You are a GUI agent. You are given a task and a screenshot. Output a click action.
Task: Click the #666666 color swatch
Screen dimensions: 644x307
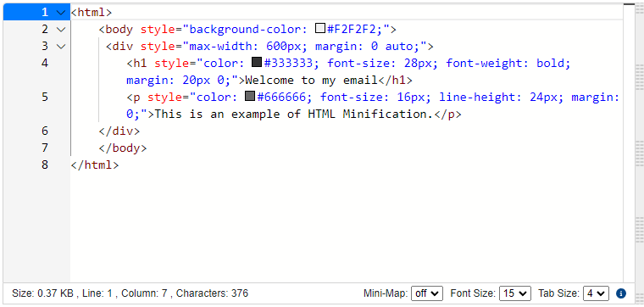click(250, 96)
